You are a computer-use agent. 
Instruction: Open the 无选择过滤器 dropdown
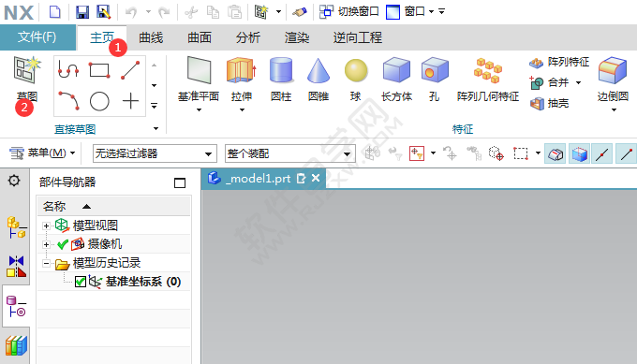click(155, 153)
